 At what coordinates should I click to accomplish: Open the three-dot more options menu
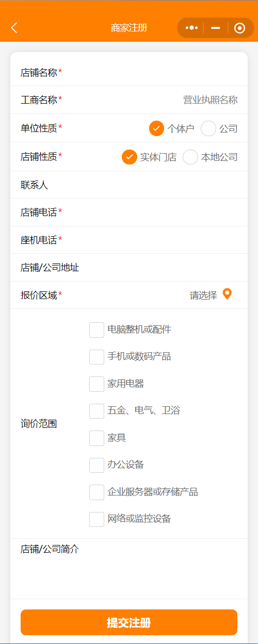pyautogui.click(x=192, y=28)
